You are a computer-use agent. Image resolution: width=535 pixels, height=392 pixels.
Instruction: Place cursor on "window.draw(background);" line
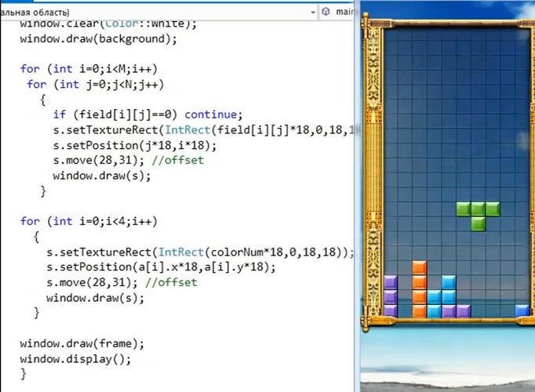pos(98,39)
